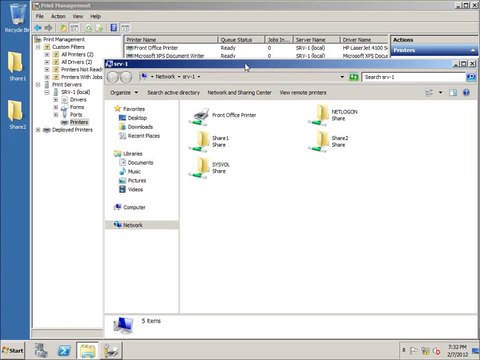The height and width of the screenshot is (360, 480).
Task: Click Show/Hide Action Pane toolbar icon
Action: [x=125, y=28]
